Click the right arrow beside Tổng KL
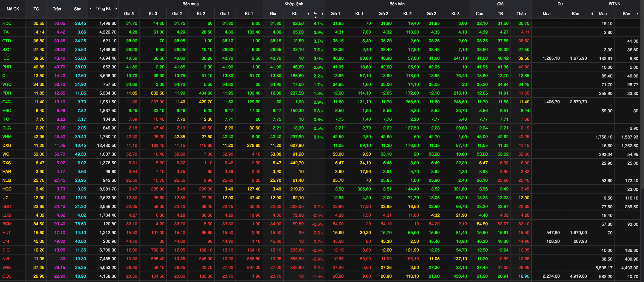Image resolution: width=644 pixels, height=282 pixels. coord(116,9)
